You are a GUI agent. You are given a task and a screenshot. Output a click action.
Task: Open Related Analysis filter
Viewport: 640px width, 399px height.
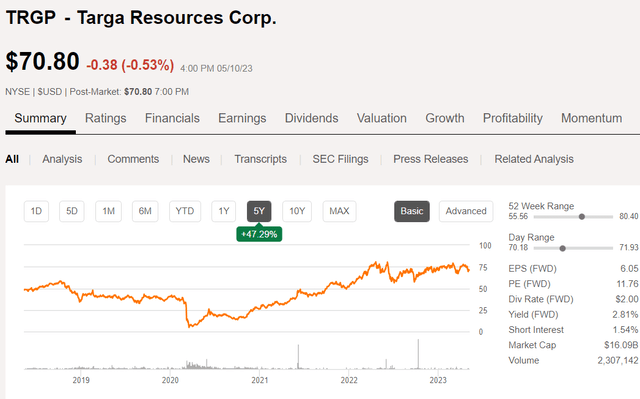pos(534,159)
